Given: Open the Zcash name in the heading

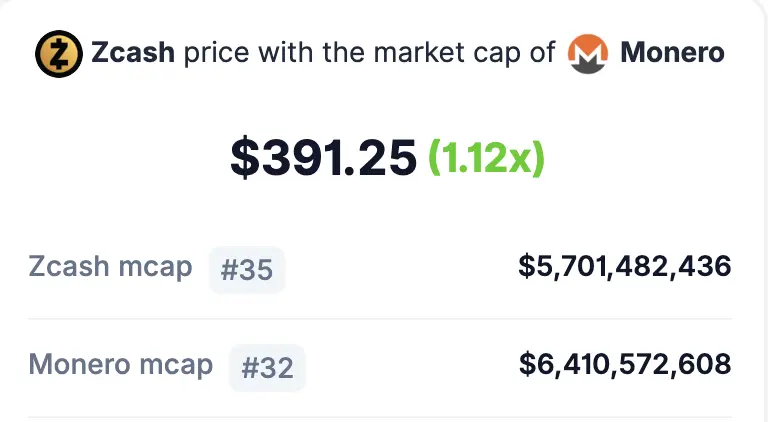Looking at the screenshot, I should 133,53.
